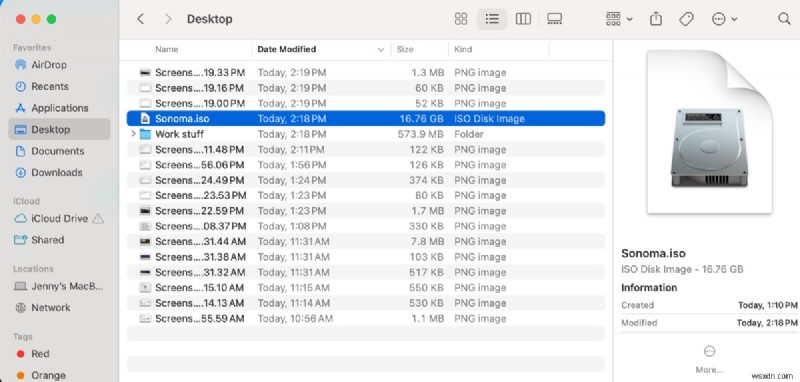800x382 pixels.
Task: Click the Sonoma.iso file icon in list
Action: point(145,119)
